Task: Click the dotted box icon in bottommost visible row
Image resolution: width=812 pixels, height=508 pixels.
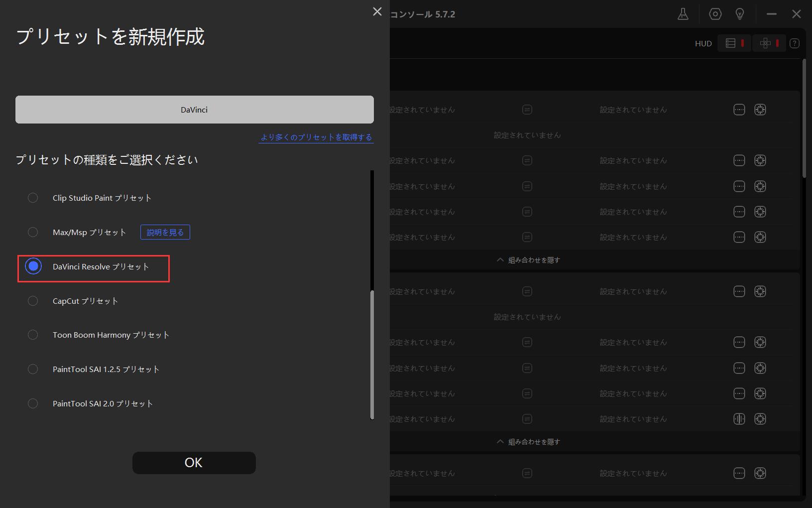Action: [x=739, y=473]
